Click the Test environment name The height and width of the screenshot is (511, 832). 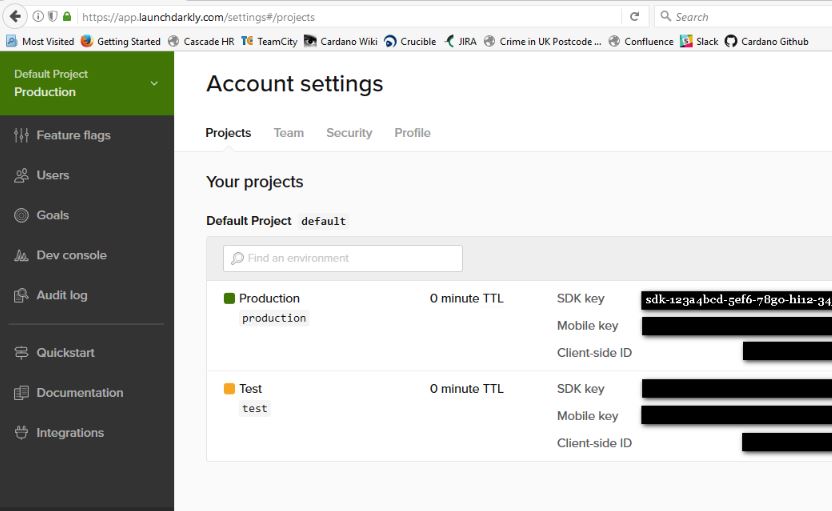(250, 388)
